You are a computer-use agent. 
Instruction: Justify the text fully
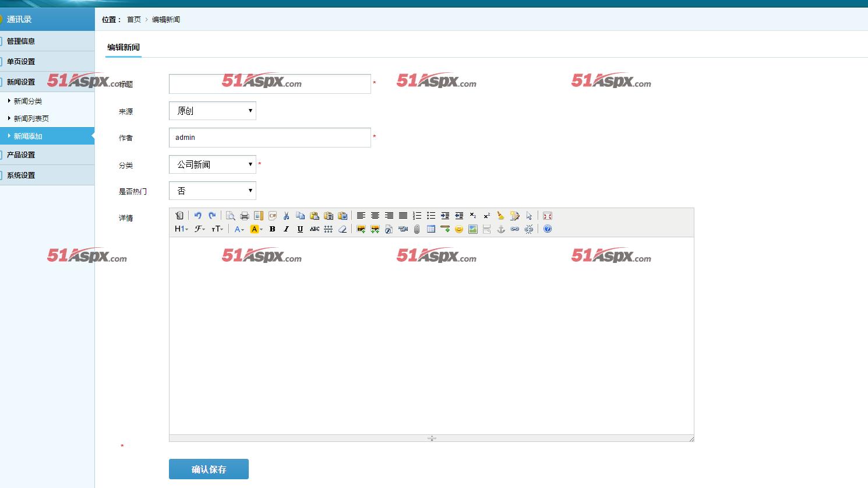click(x=403, y=216)
